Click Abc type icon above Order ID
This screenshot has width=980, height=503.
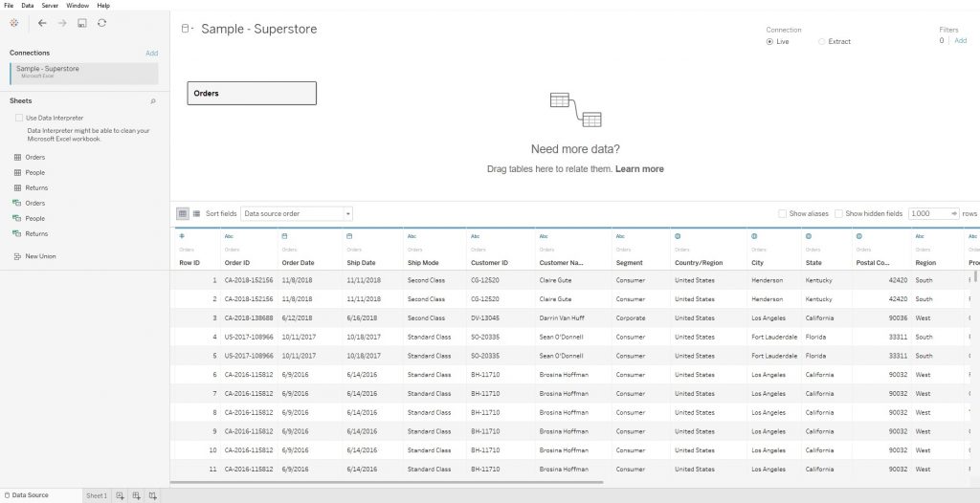(x=229, y=236)
